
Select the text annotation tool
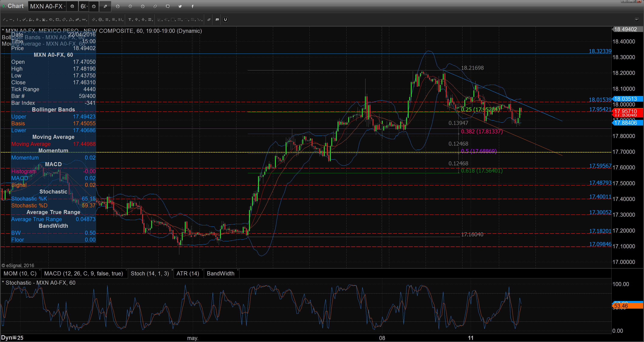[130, 20]
